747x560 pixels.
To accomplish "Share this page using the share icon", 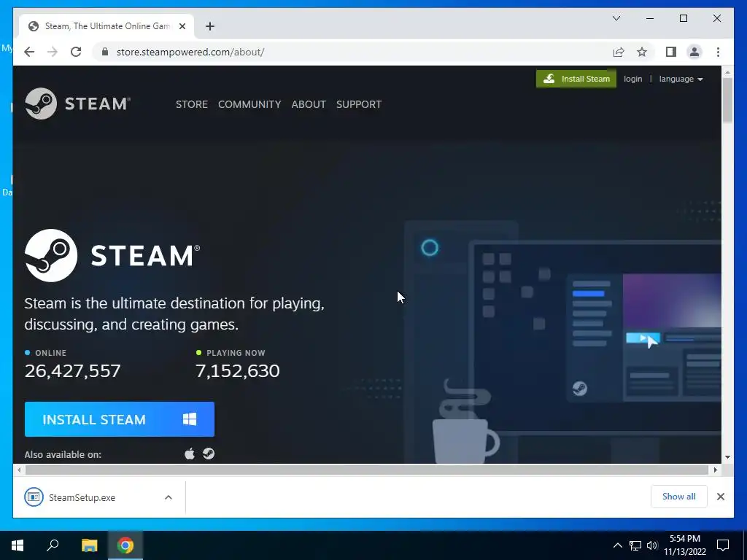I will pyautogui.click(x=619, y=52).
